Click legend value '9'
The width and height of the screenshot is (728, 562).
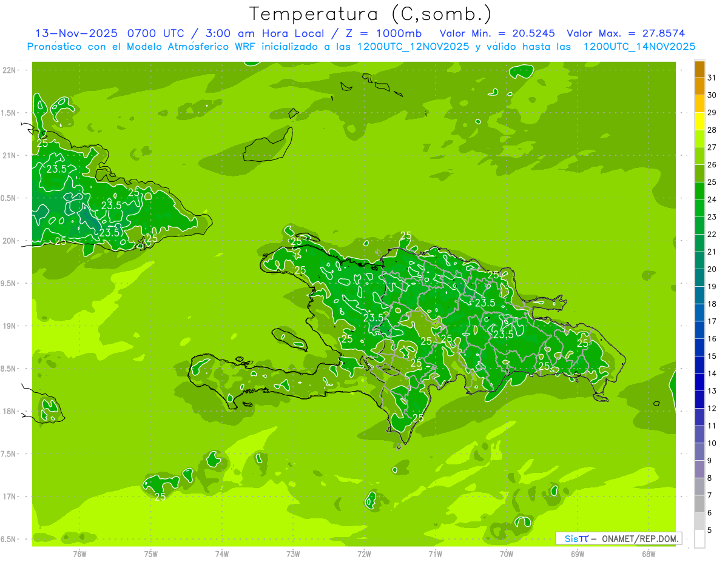click(x=710, y=461)
